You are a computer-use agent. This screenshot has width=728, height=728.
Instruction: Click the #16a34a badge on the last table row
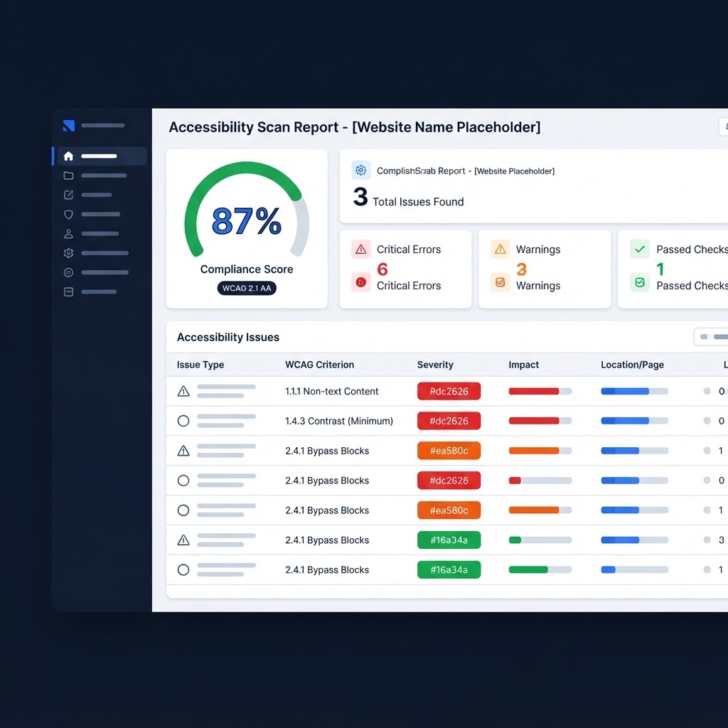[x=449, y=569]
